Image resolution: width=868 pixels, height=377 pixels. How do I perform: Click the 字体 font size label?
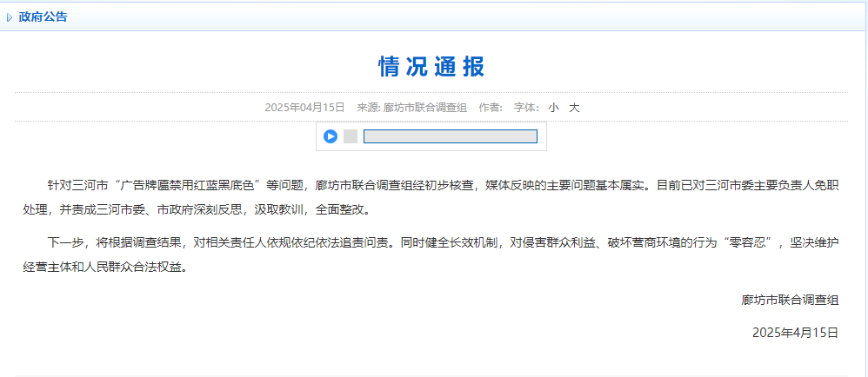point(526,108)
